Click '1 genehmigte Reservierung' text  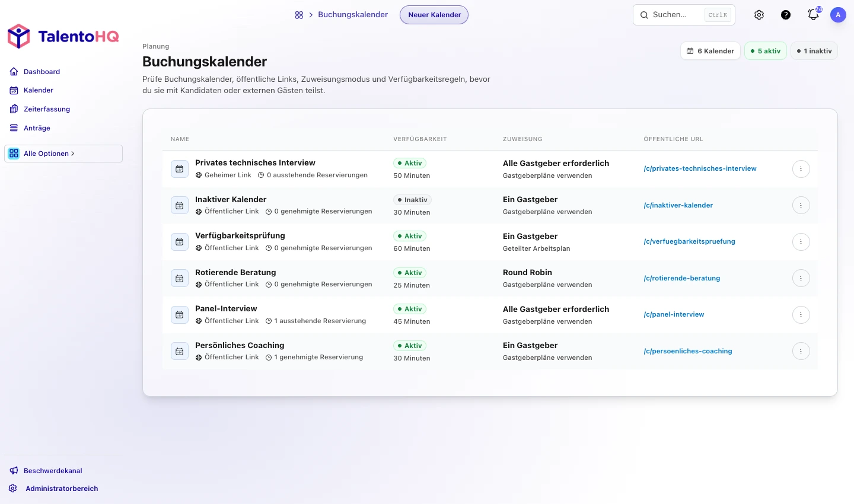[318, 358]
